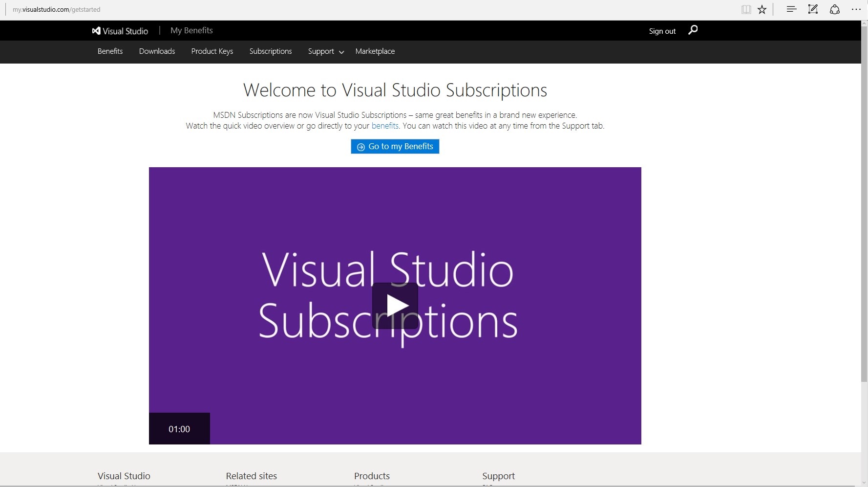The image size is (868, 487).
Task: Click the Support footer heading
Action: [498, 476]
